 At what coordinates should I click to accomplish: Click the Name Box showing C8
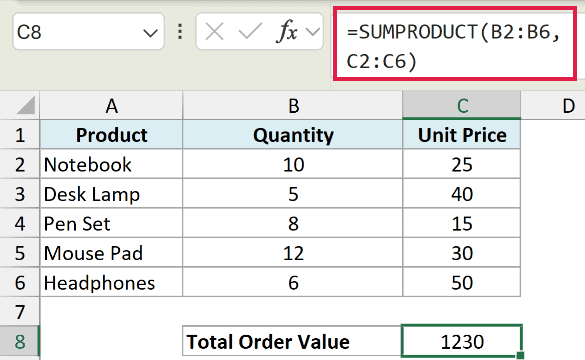coord(88,32)
